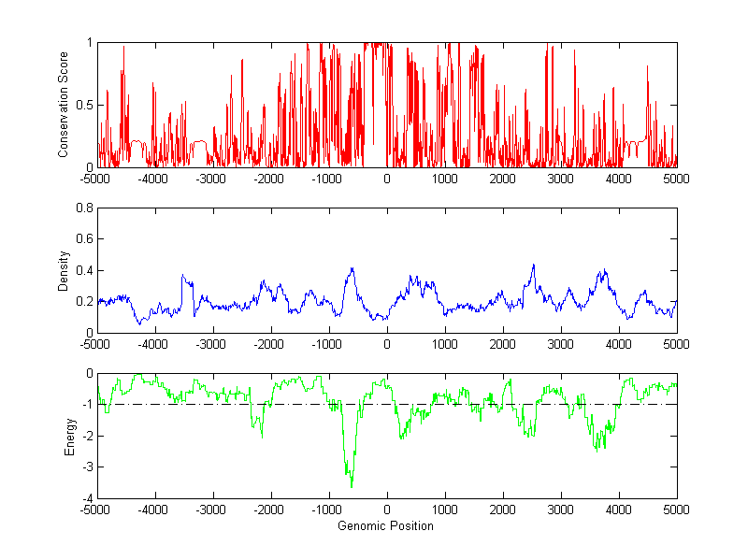This screenshot has height=560, width=748.
Task: Click the highest blue peak in Density plot
Action: coord(533,266)
